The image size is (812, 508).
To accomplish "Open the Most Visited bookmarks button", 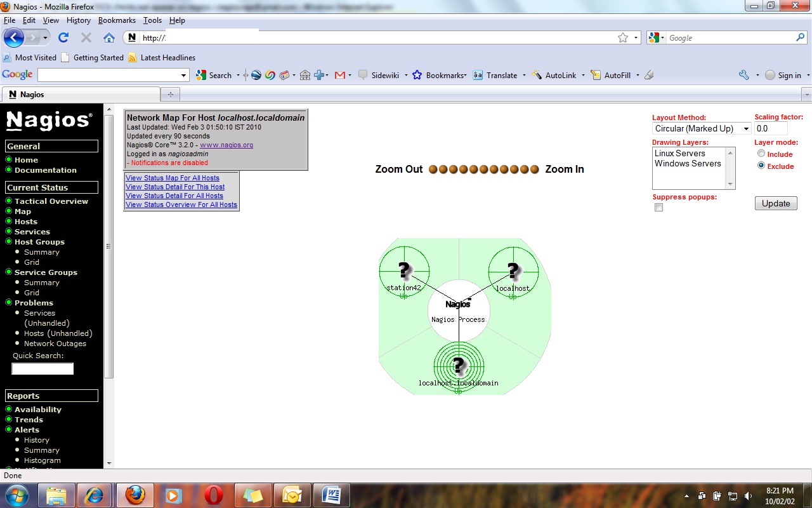I will (x=30, y=57).
